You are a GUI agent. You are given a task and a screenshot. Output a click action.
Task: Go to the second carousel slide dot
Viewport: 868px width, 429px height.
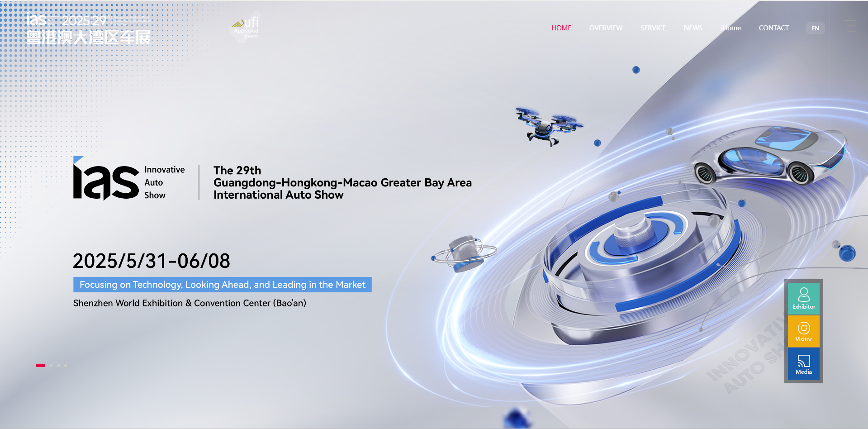pos(51,366)
